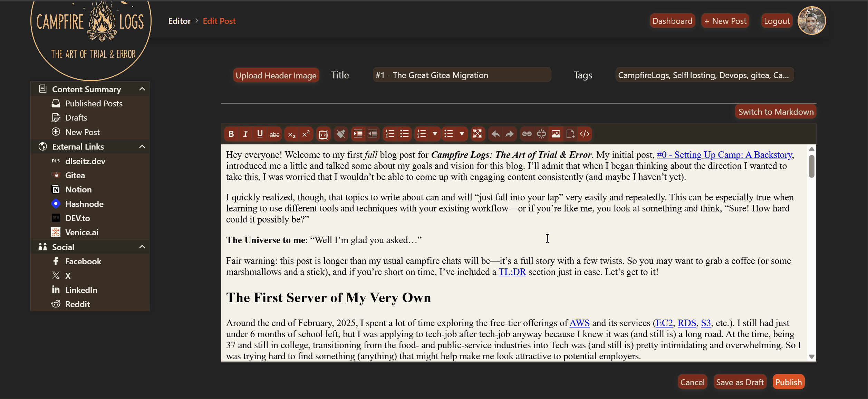The image size is (868, 399).
Task: Toggle bold formatting in the editor toolbar
Action: point(231,134)
